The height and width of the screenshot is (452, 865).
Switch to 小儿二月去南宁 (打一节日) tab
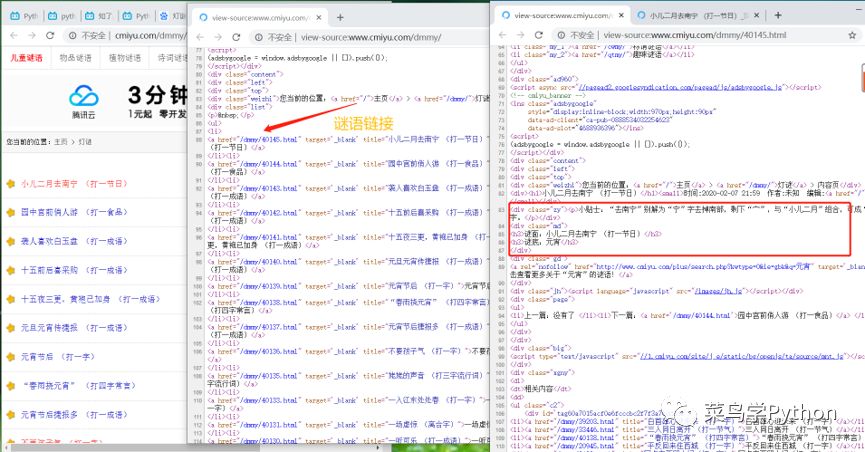tap(698, 15)
